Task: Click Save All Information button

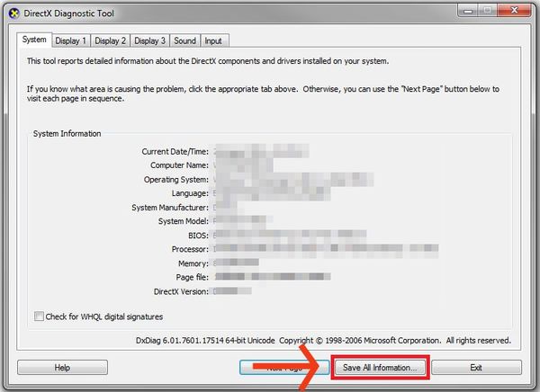Action: (380, 368)
